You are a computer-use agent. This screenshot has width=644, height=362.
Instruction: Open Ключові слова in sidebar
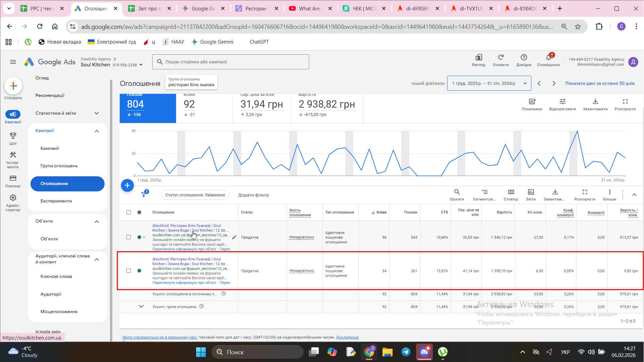pos(56,277)
